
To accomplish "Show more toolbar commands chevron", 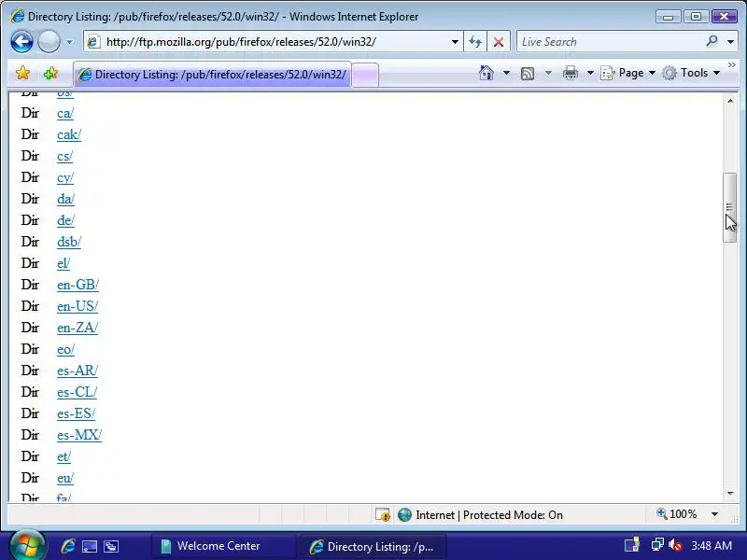I will point(732,64).
